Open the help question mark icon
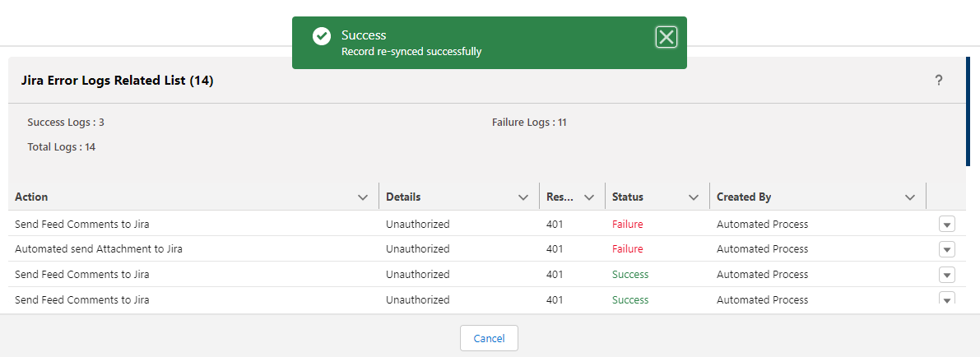 point(938,80)
